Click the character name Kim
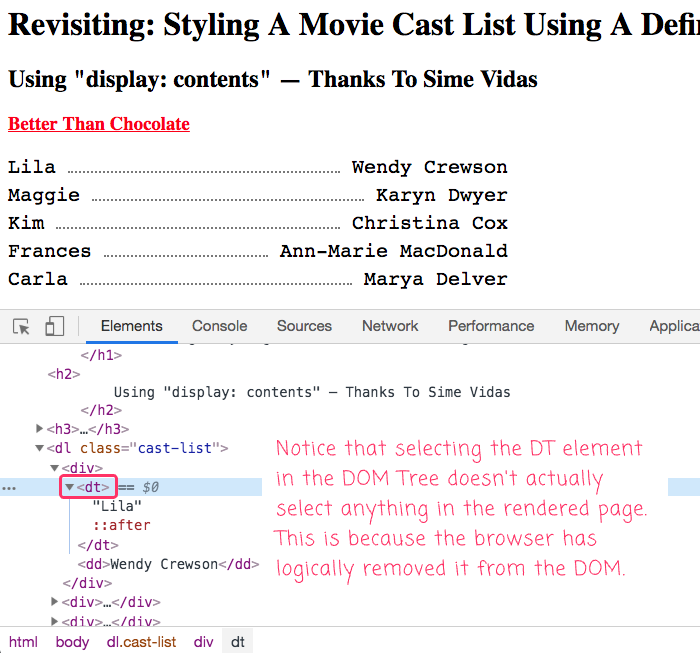Image resolution: width=700 pixels, height=653 pixels. pos(26,223)
